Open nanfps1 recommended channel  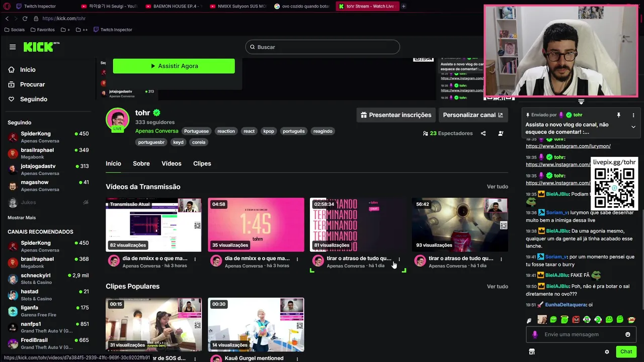[48, 327]
